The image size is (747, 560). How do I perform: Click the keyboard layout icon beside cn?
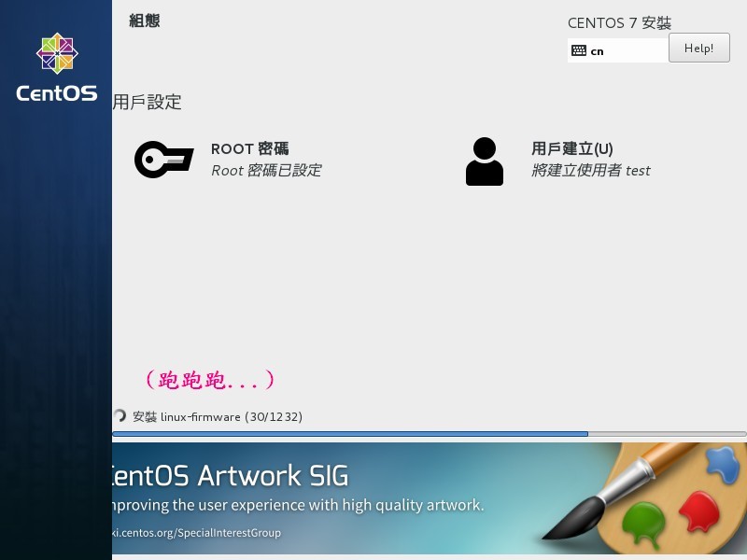[578, 50]
